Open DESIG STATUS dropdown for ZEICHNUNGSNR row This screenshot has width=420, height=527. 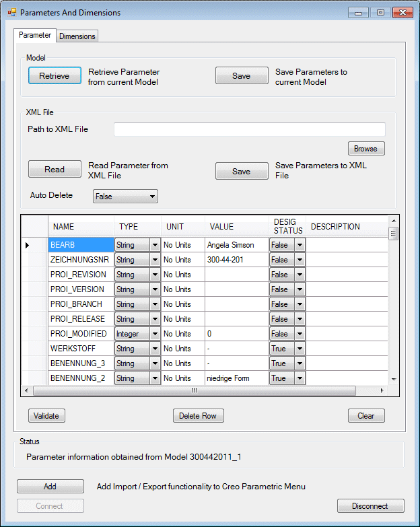point(300,260)
